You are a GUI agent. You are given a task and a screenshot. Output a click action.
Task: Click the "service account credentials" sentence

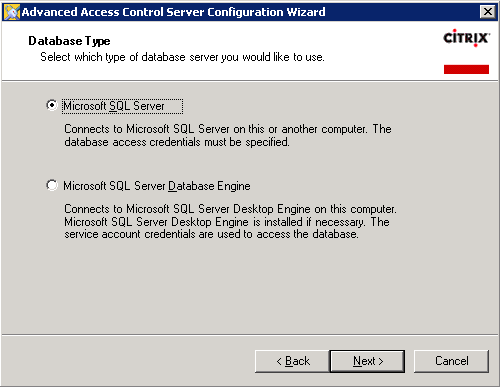[x=211, y=234]
